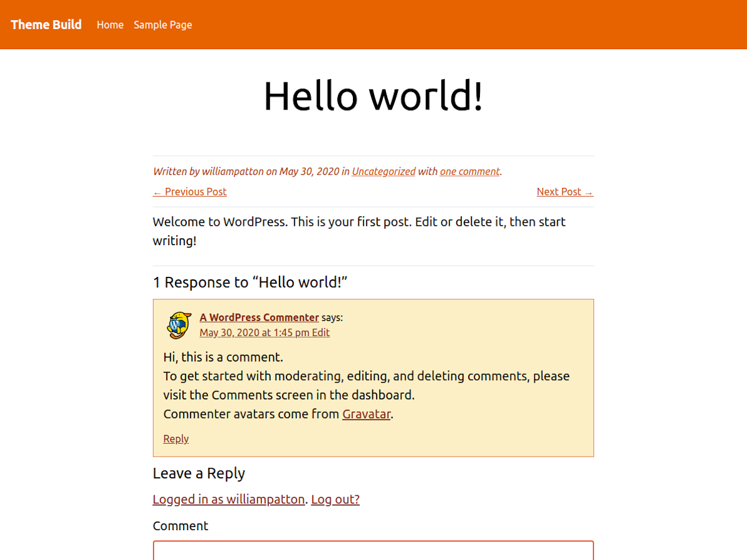This screenshot has width=747, height=560.
Task: Focus the Comment text area
Action: (x=374, y=551)
